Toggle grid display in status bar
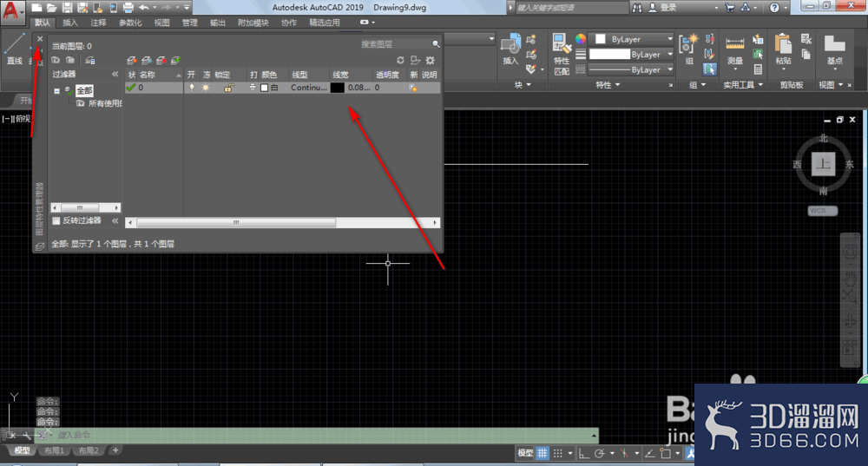The height and width of the screenshot is (466, 868). click(x=542, y=453)
